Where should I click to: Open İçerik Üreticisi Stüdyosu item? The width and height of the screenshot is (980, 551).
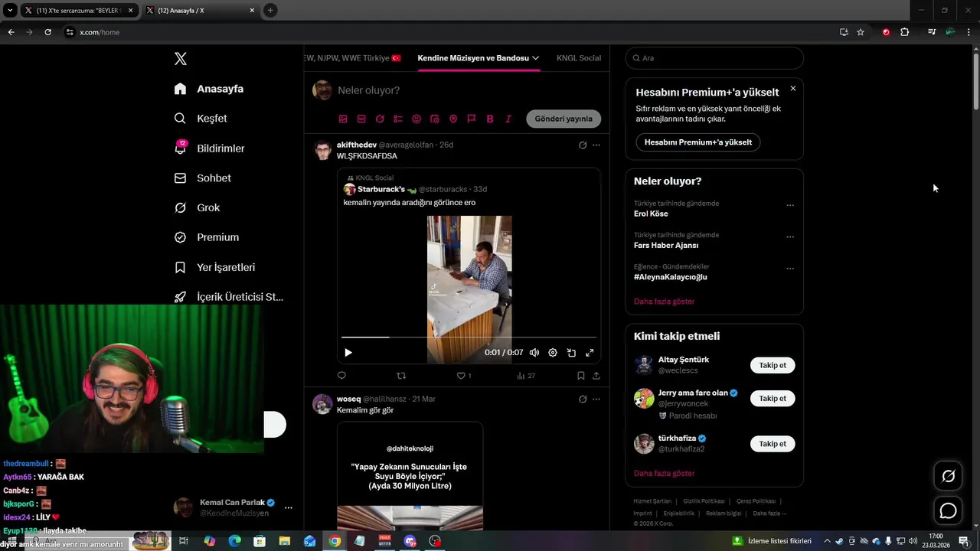[x=228, y=297]
